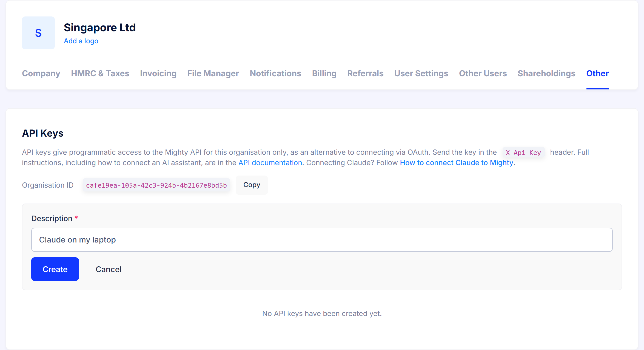The width and height of the screenshot is (644, 350).
Task: Open the Company tab
Action: tap(41, 73)
